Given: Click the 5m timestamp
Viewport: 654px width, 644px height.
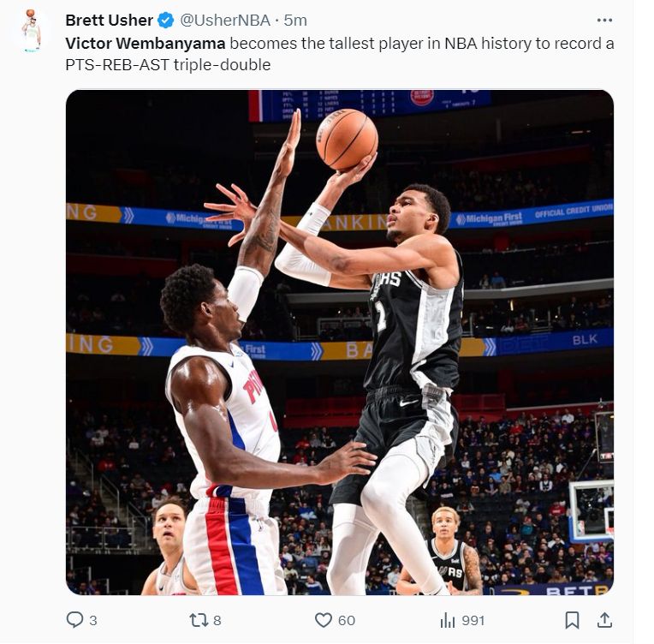Looking at the screenshot, I should click(295, 20).
